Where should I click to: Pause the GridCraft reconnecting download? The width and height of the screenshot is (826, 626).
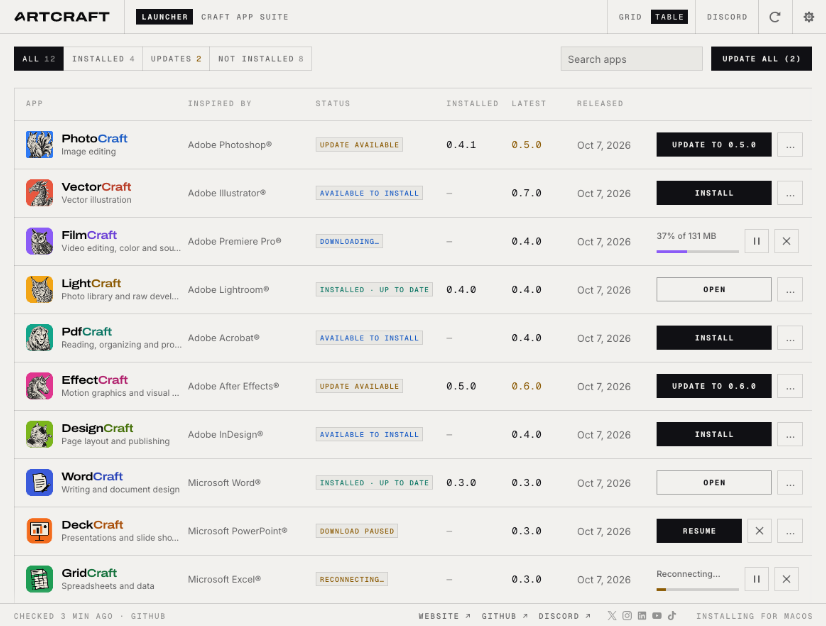pyautogui.click(x=756, y=579)
